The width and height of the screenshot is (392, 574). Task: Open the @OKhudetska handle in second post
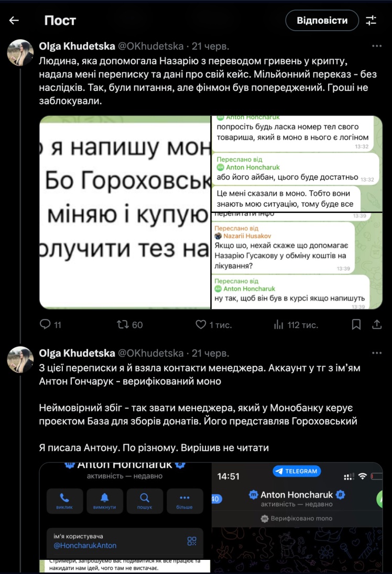[x=151, y=353]
